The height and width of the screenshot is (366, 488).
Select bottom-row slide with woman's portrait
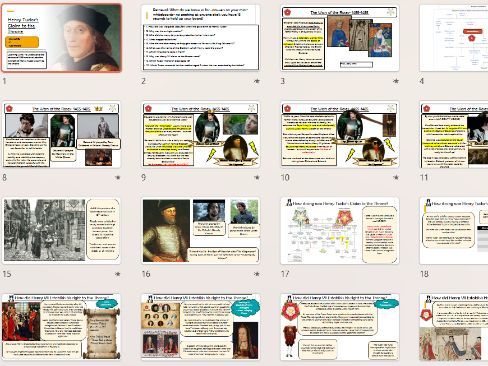coord(201,327)
